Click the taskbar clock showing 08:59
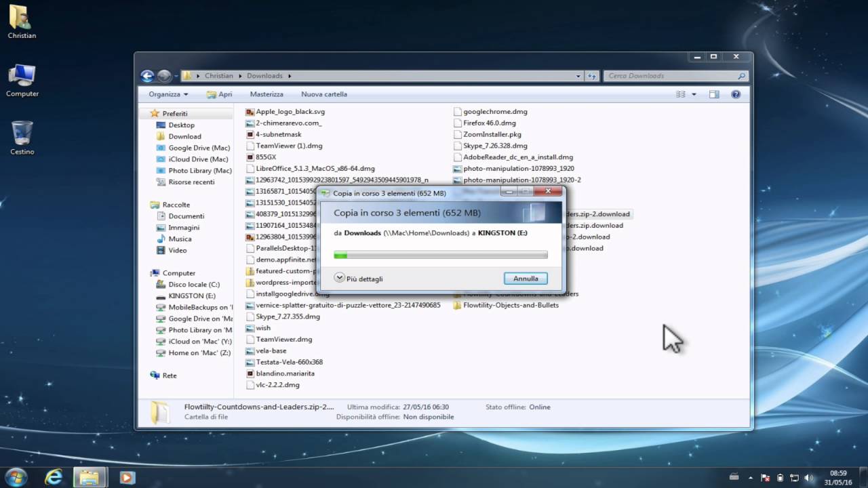This screenshot has height=488, width=868. (x=838, y=477)
